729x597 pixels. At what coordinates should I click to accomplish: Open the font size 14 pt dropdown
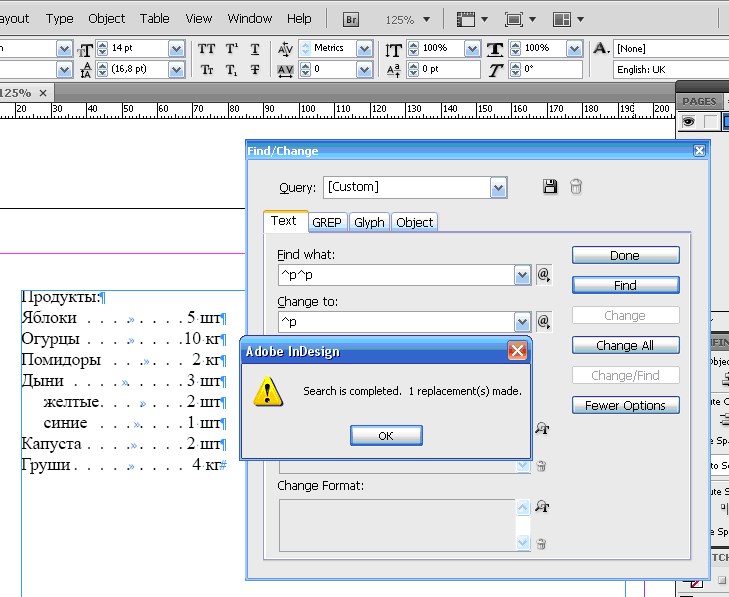point(176,48)
